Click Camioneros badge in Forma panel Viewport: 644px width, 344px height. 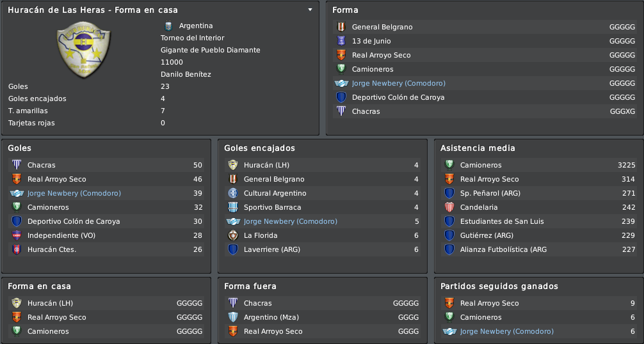[x=341, y=69]
